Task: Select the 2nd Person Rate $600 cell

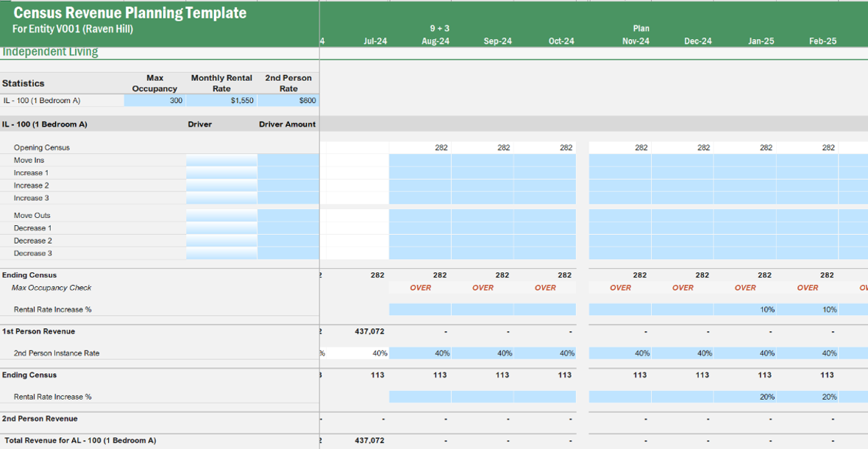Action: [288, 101]
